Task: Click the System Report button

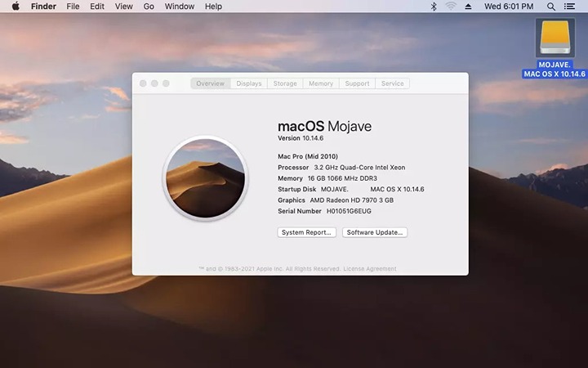Action: pos(306,232)
